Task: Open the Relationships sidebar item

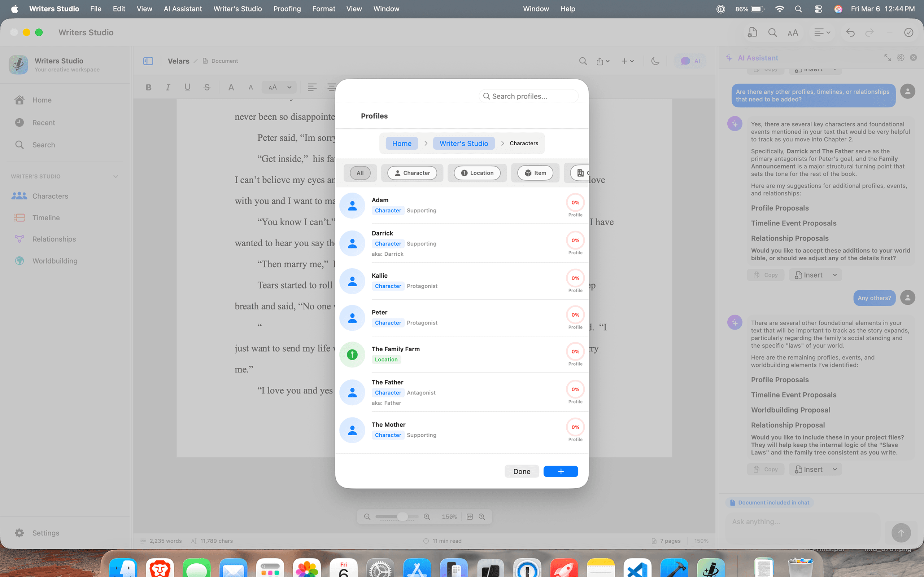Action: click(54, 239)
